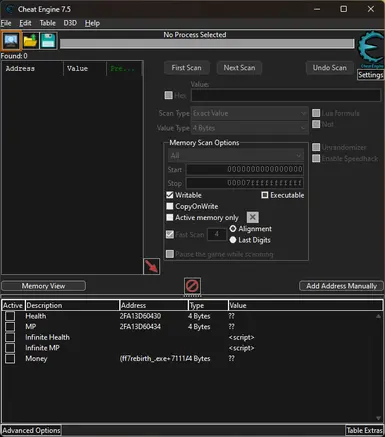Toggle the Hex checkbox
The image size is (385, 437).
(168, 95)
